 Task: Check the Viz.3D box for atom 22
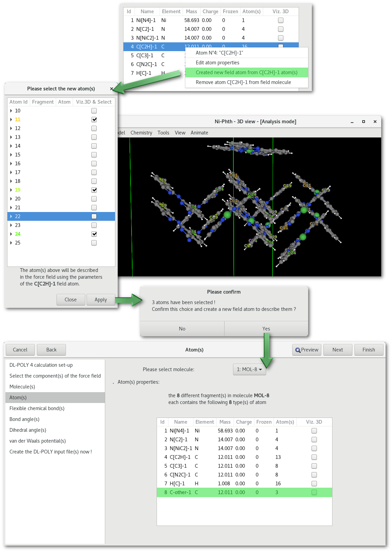94,216
